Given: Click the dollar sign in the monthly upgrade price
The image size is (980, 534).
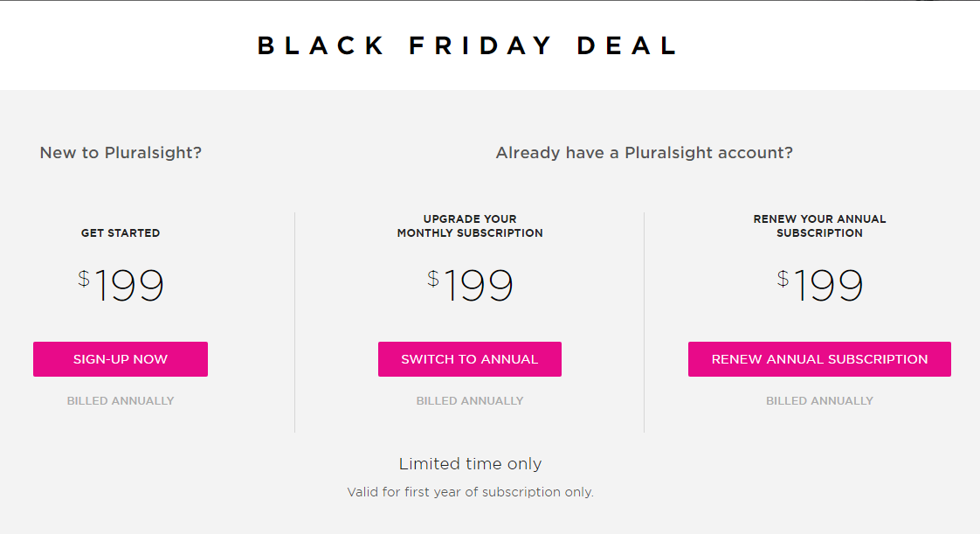Looking at the screenshot, I should coord(433,278).
